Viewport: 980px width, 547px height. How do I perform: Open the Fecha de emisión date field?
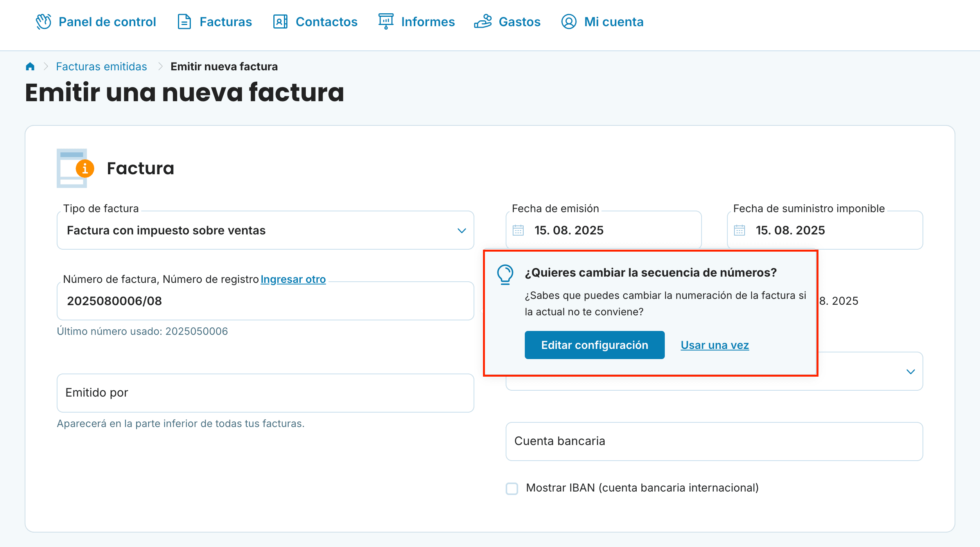click(x=603, y=230)
